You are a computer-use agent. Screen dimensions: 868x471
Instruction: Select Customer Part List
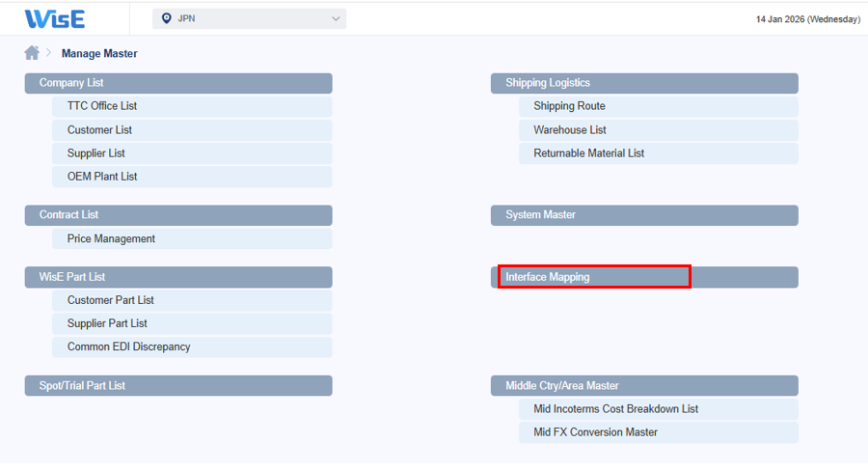192,300
